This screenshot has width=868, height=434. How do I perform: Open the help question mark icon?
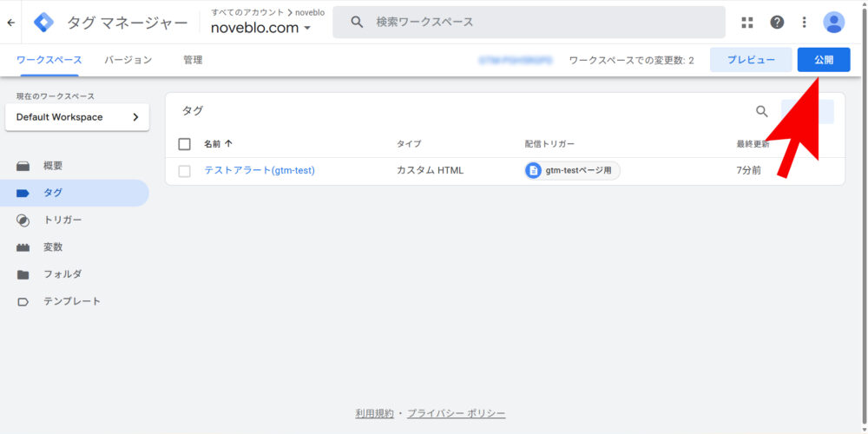pos(777,23)
